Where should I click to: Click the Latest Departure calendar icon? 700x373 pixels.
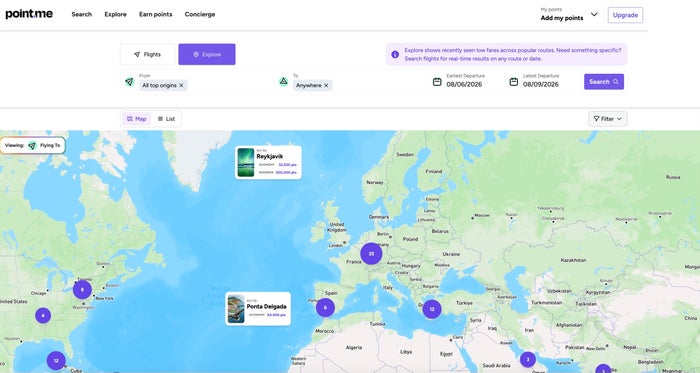click(514, 82)
